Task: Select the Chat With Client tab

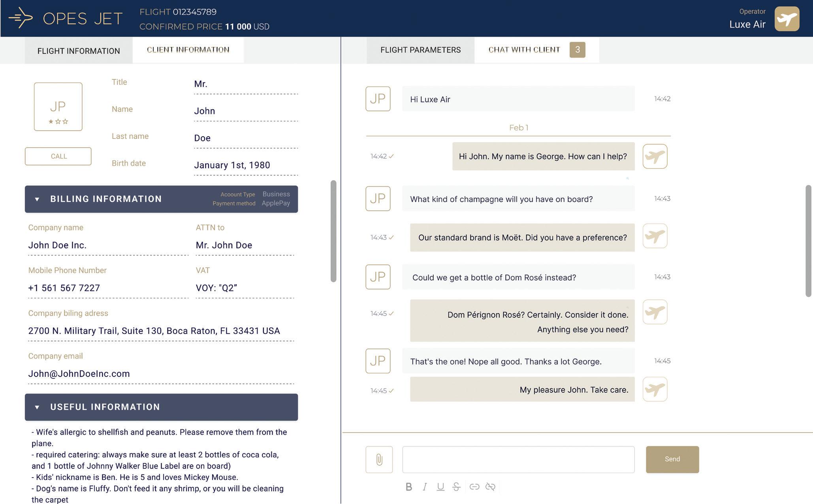Action: click(524, 50)
